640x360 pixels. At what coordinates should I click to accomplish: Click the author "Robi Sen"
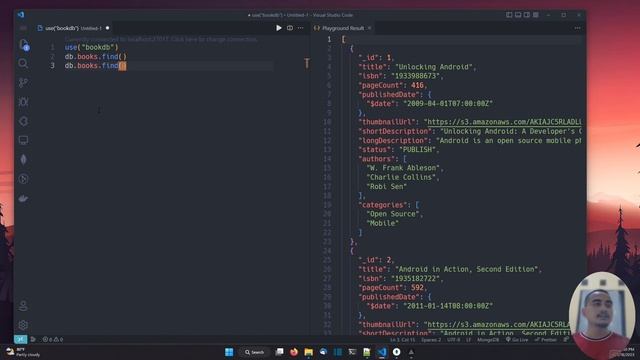pos(387,187)
